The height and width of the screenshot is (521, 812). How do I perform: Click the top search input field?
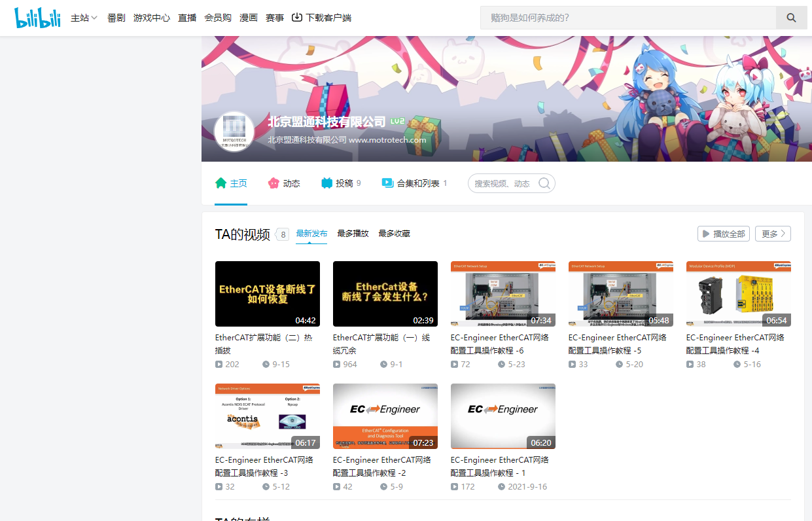(628, 18)
